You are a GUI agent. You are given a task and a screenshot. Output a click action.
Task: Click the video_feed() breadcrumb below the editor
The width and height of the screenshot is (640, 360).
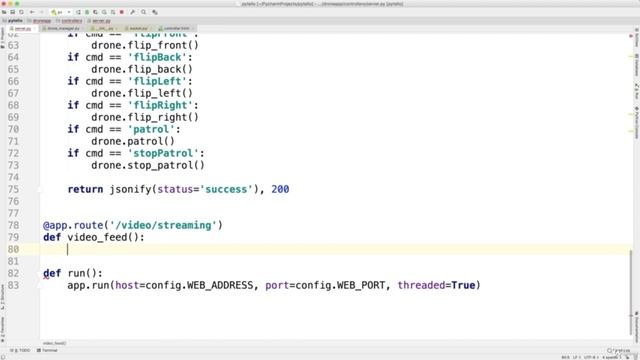coord(54,343)
